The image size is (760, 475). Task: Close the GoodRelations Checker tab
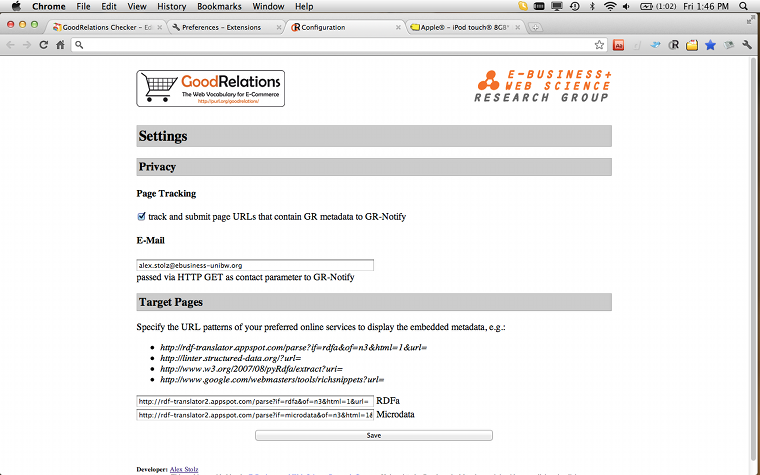[159, 28]
